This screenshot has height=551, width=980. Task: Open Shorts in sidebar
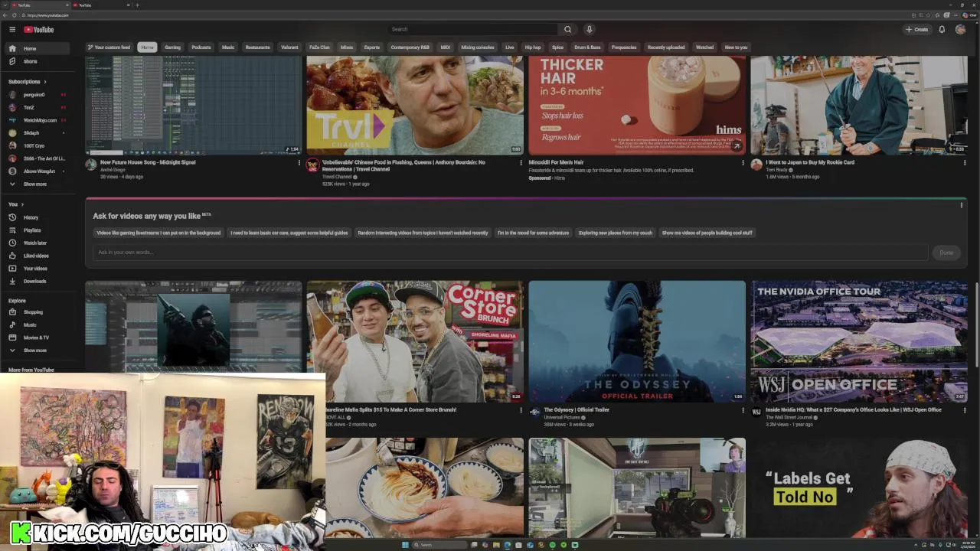[36, 61]
